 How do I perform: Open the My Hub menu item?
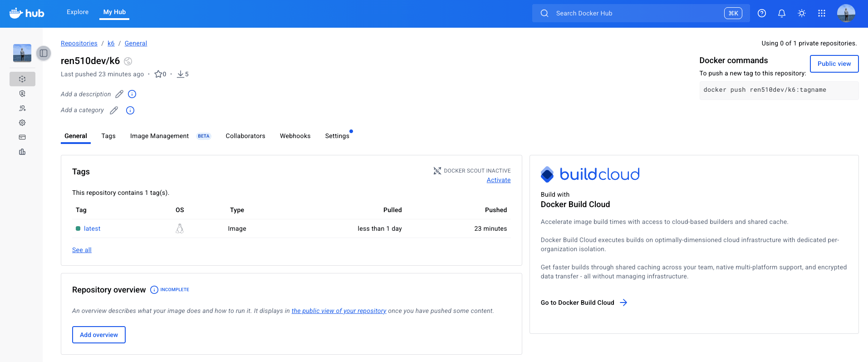click(x=114, y=12)
